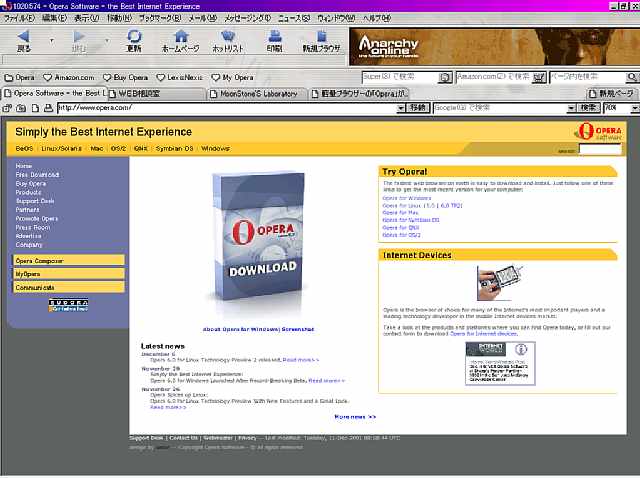Click the overlapping windows icon beside address bar

[x=7, y=108]
